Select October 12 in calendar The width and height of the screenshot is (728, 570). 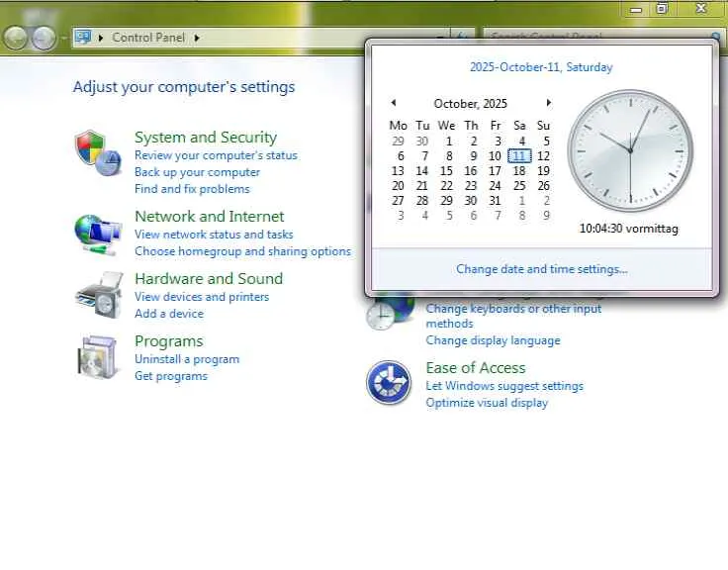coord(544,156)
